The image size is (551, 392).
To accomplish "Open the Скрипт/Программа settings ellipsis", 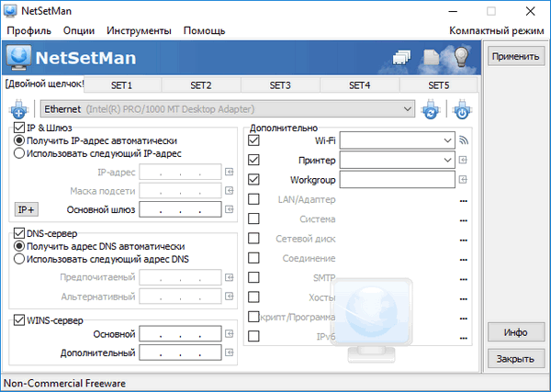I will [464, 319].
